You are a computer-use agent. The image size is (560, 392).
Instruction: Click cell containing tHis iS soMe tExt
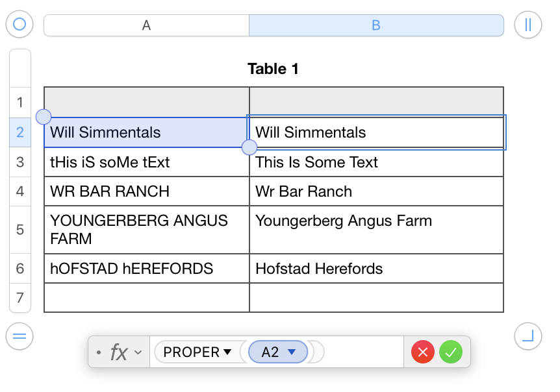[146, 162]
